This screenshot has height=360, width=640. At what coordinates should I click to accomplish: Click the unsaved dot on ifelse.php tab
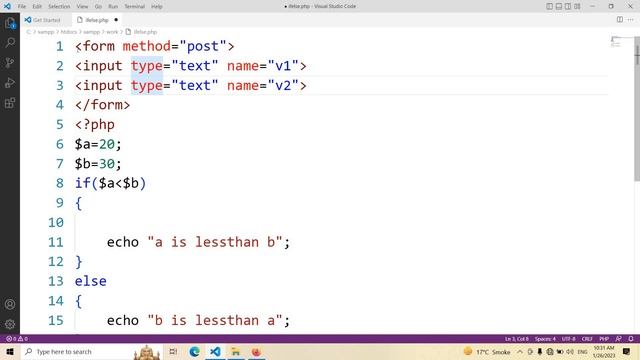[116, 20]
